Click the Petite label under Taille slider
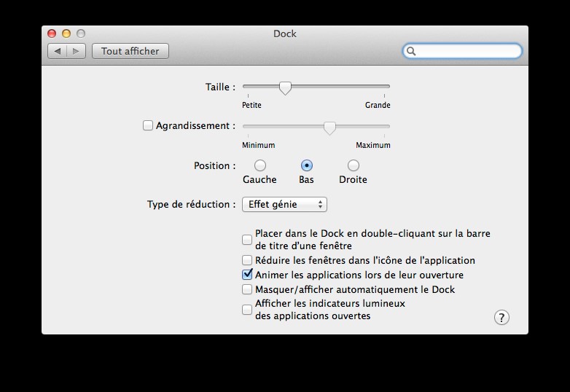The height and width of the screenshot is (392, 570). 251,105
